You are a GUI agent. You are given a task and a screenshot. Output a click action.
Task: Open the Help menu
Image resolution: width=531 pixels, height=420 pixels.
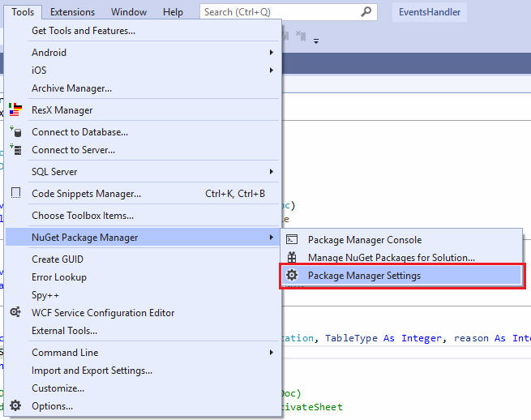coord(173,12)
